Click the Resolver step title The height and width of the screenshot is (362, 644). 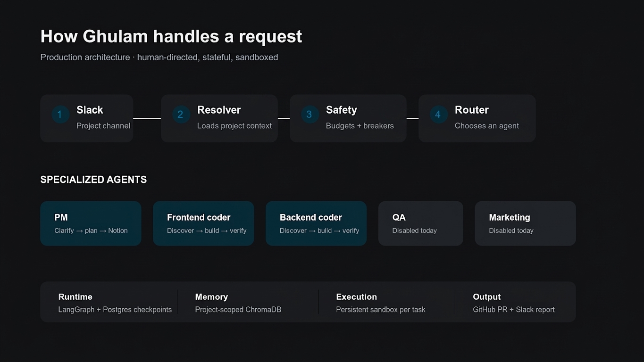coord(219,110)
